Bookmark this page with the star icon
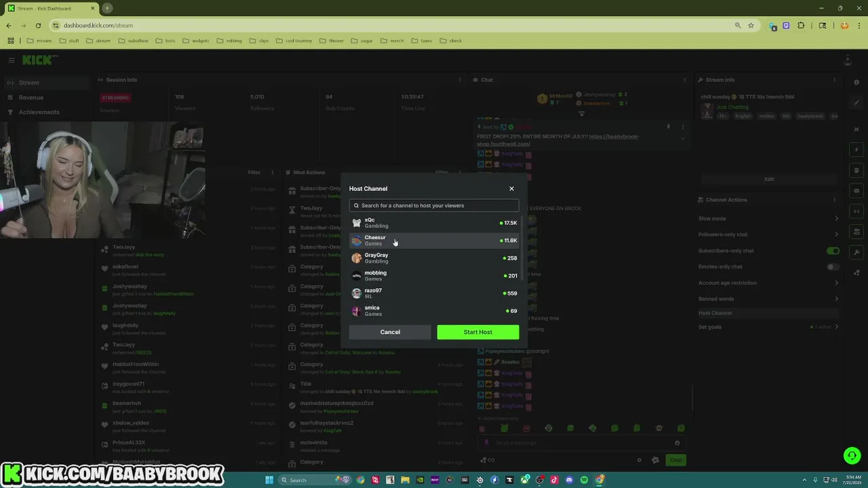 (x=751, y=25)
